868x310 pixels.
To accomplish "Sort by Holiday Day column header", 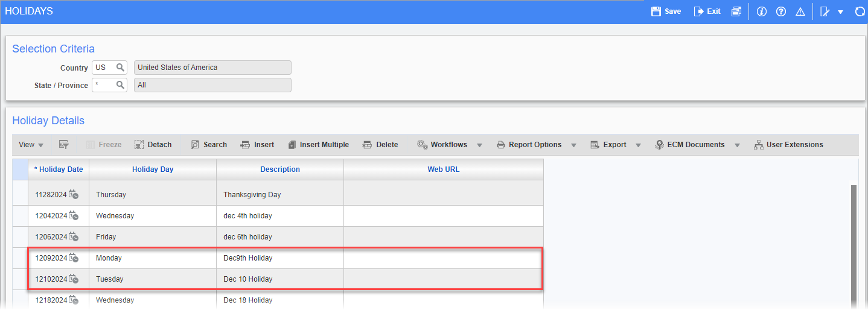I will (153, 169).
